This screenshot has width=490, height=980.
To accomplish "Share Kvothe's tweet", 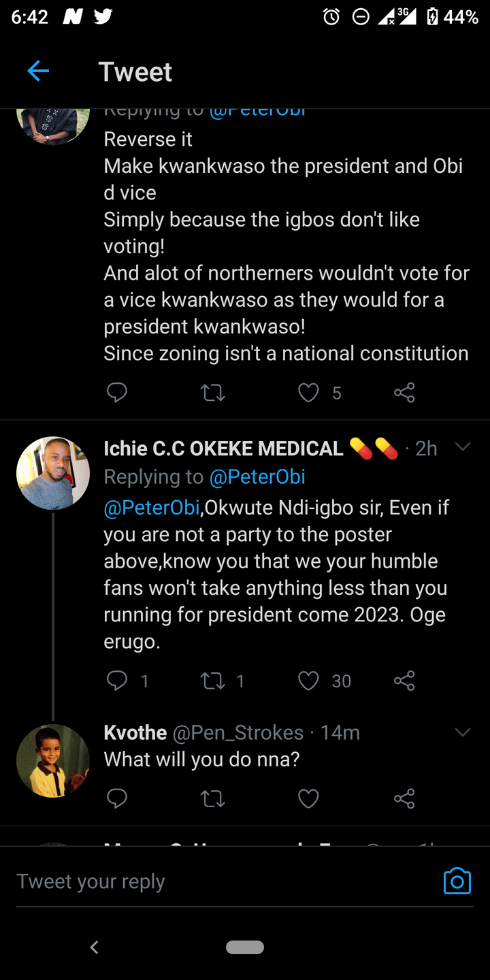I will [404, 798].
